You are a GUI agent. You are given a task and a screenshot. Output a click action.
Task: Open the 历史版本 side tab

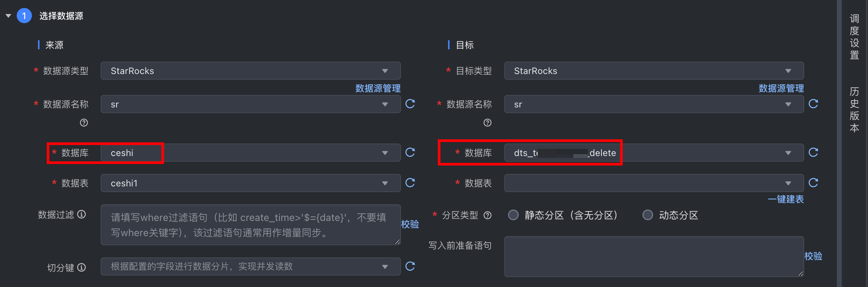[854, 110]
